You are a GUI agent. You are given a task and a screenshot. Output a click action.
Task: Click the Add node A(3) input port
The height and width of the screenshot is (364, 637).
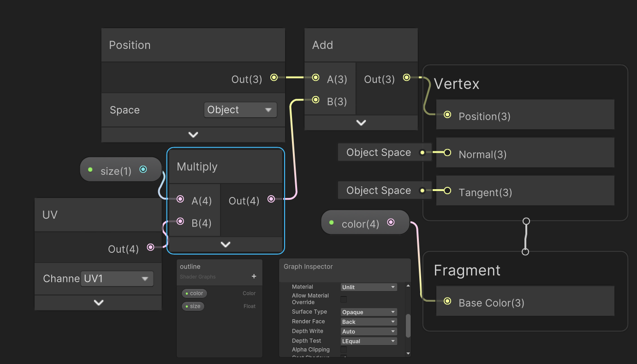pos(316,78)
